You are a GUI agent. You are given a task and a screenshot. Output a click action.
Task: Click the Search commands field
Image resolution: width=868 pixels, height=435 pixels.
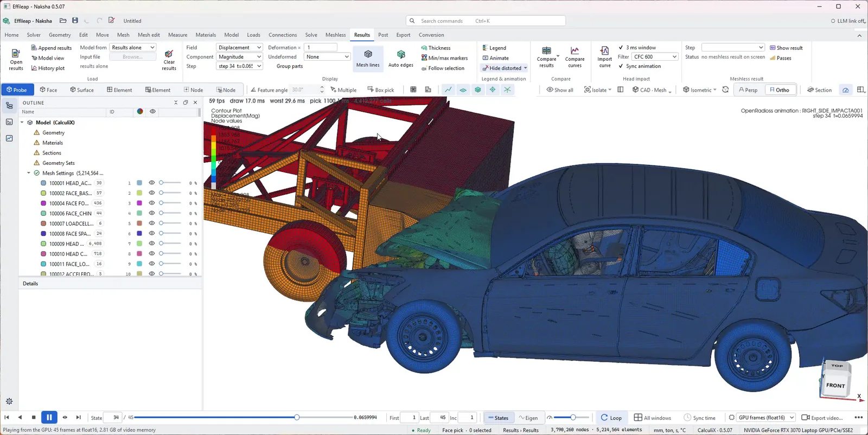click(486, 21)
